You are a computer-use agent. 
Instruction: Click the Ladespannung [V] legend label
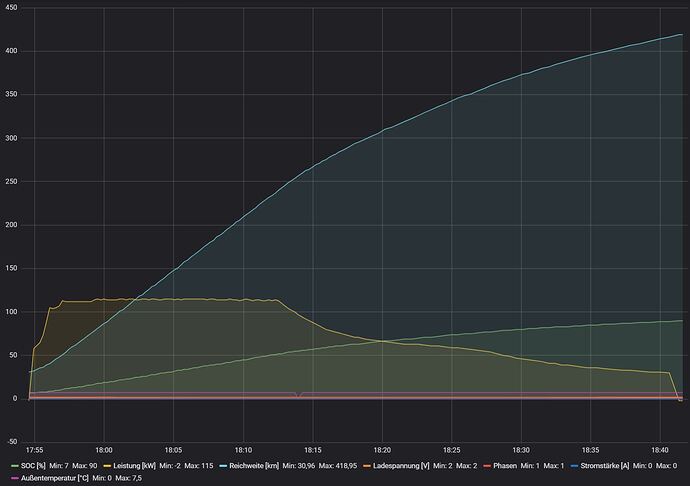401,465
